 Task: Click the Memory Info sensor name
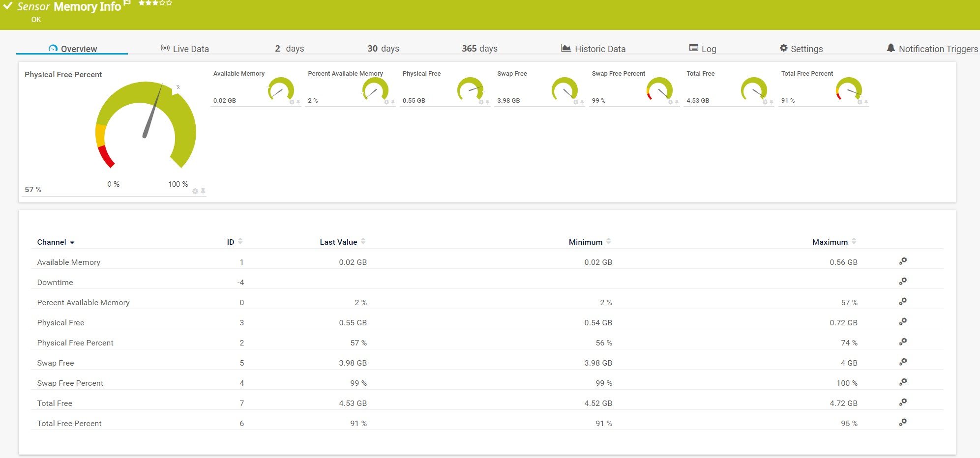(x=87, y=7)
